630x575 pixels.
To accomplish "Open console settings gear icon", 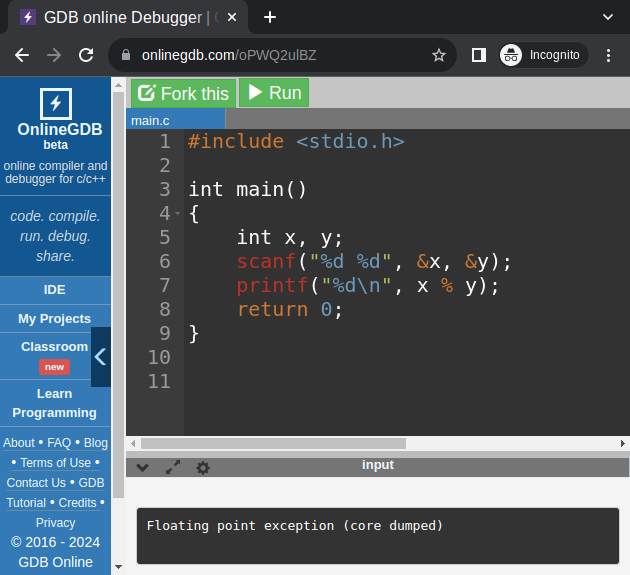I will point(203,467).
